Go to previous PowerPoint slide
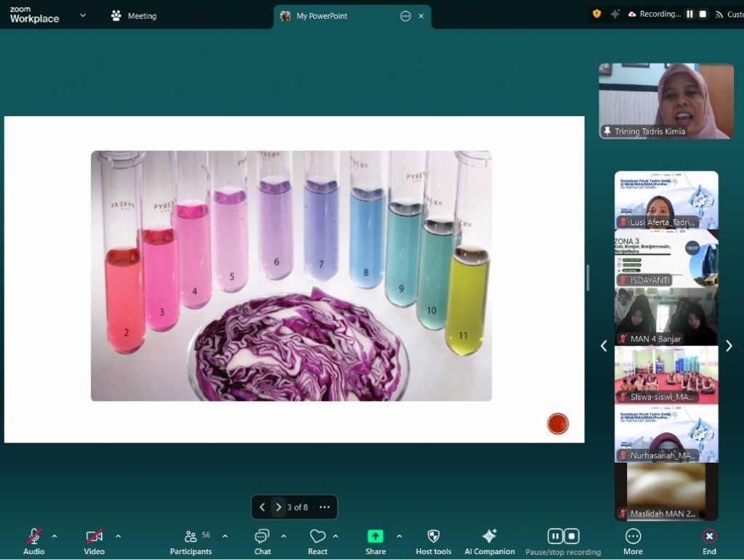Screen dimensions: 744x560 pyautogui.click(x=262, y=507)
